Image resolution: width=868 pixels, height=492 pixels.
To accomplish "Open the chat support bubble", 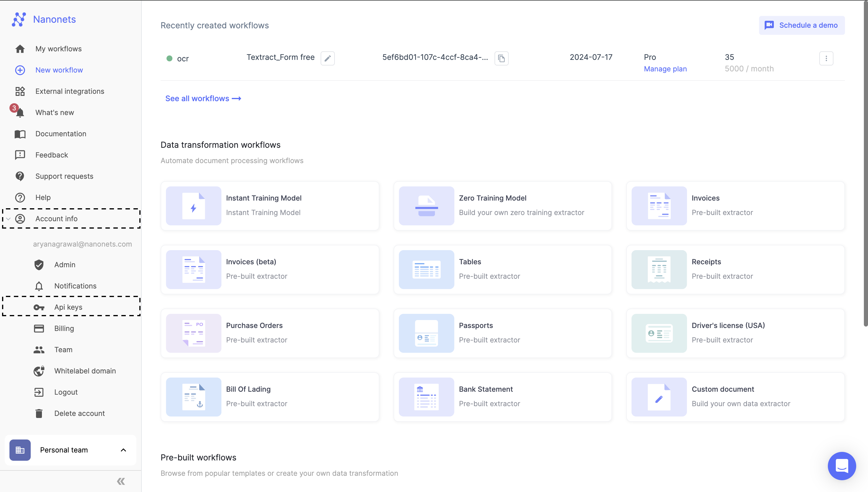I will (842, 466).
